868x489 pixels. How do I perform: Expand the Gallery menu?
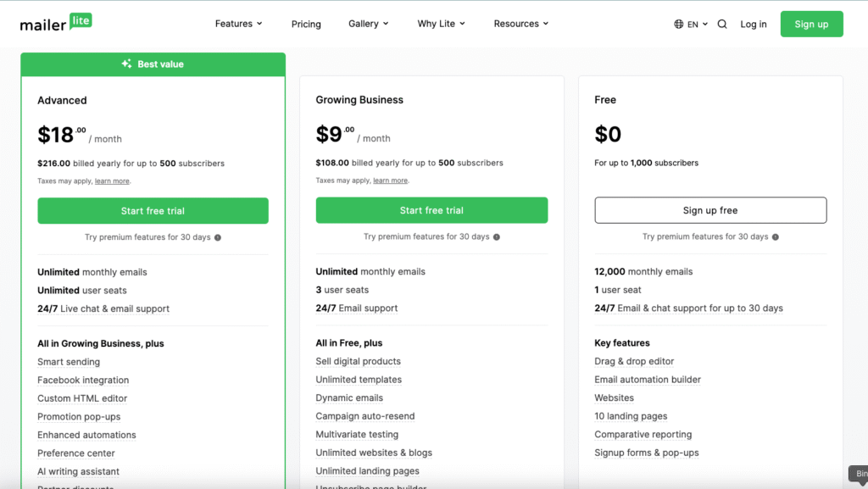coord(368,24)
